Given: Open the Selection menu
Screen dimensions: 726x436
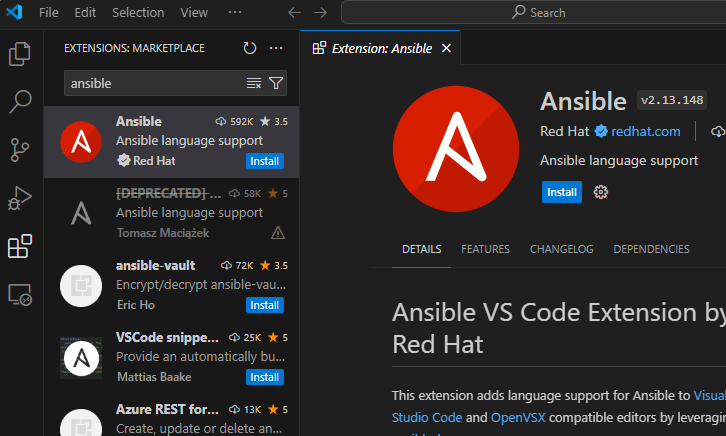Looking at the screenshot, I should coord(138,12).
